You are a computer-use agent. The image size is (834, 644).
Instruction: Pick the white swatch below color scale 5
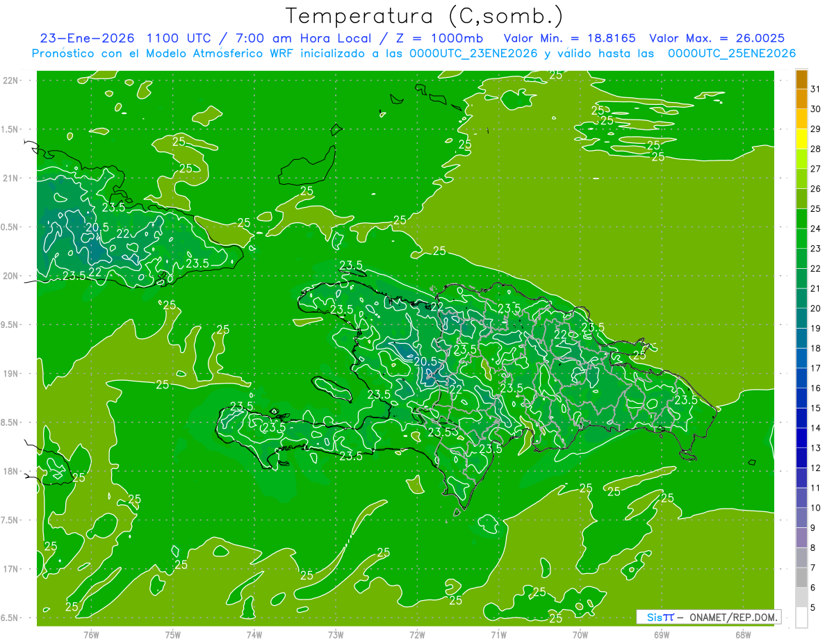[801, 618]
